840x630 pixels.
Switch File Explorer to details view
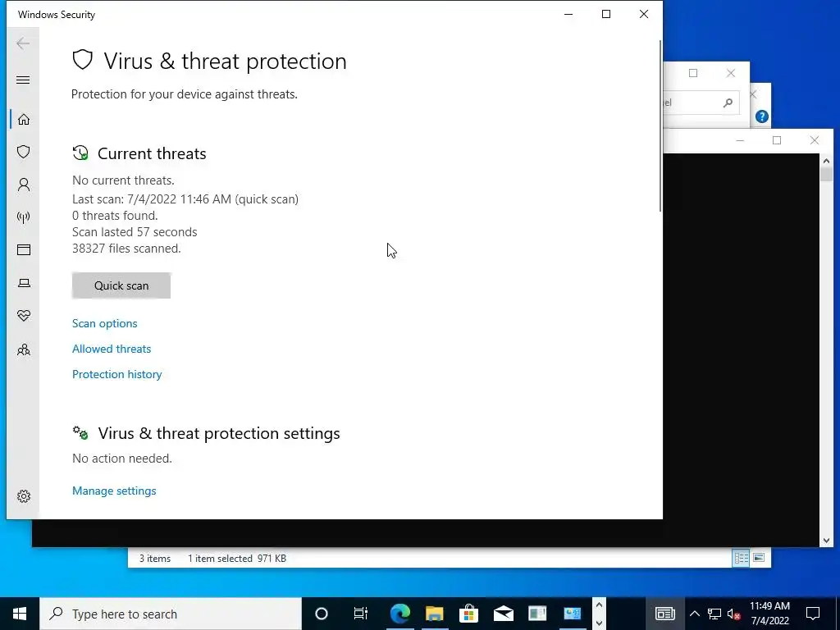click(742, 558)
